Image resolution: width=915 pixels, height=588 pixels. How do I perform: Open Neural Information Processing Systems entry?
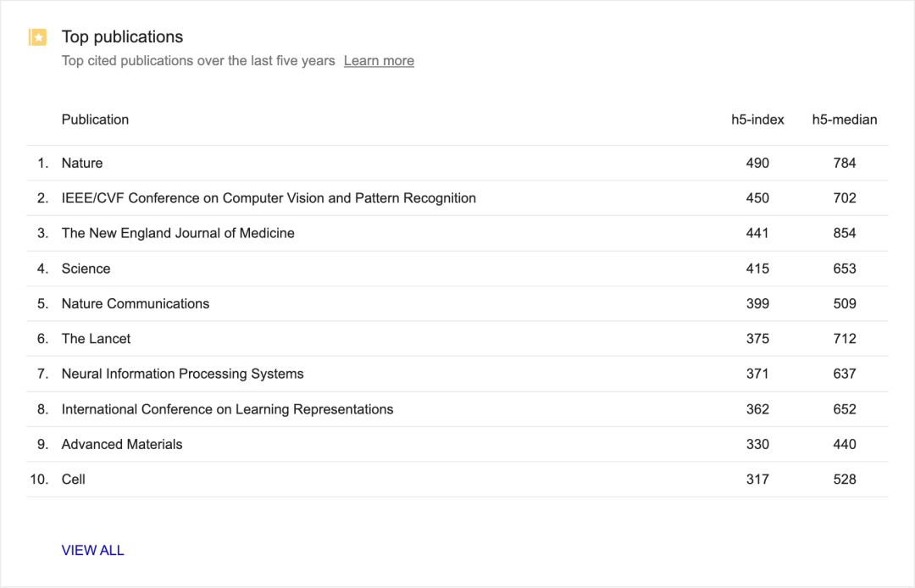point(182,374)
